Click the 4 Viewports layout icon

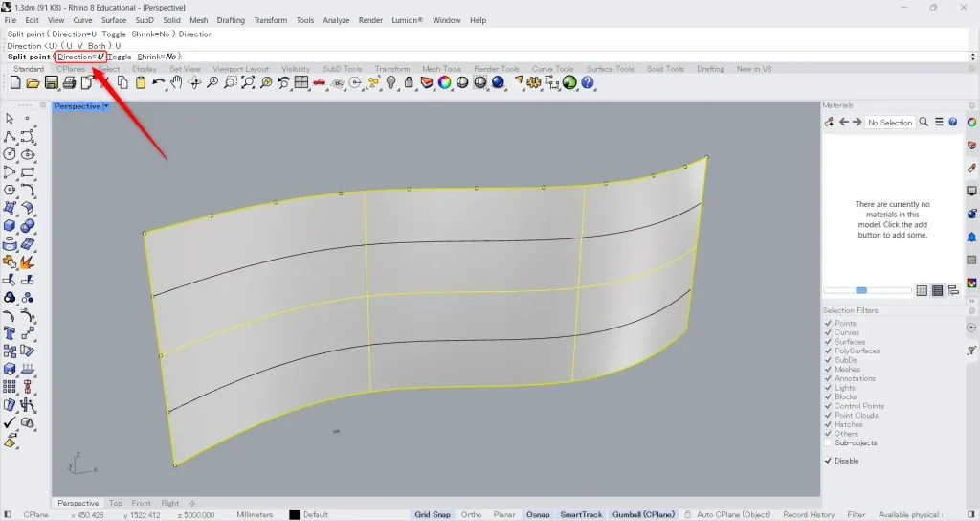click(x=301, y=82)
